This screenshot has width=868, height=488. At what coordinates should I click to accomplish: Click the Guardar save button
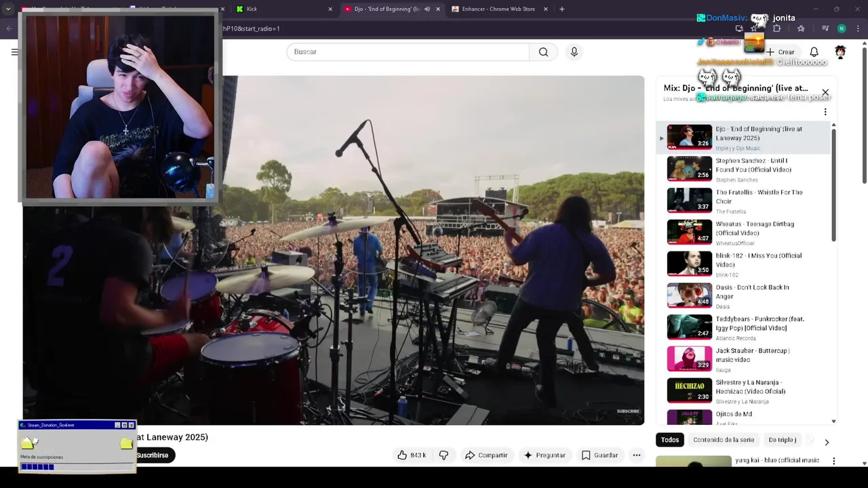click(x=599, y=455)
